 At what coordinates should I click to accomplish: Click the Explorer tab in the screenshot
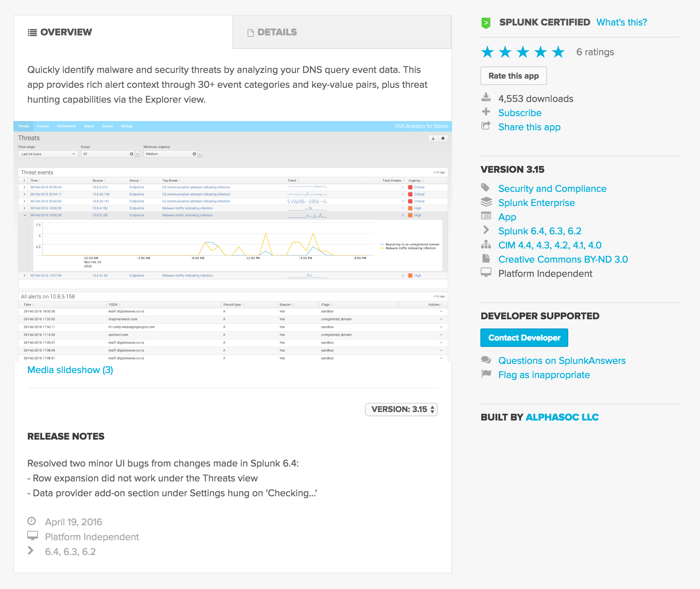43,126
